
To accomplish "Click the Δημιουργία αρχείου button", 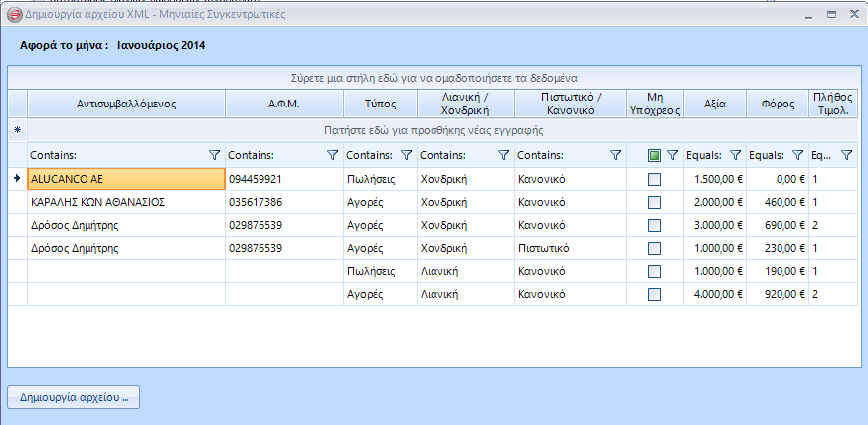I will (x=74, y=397).
